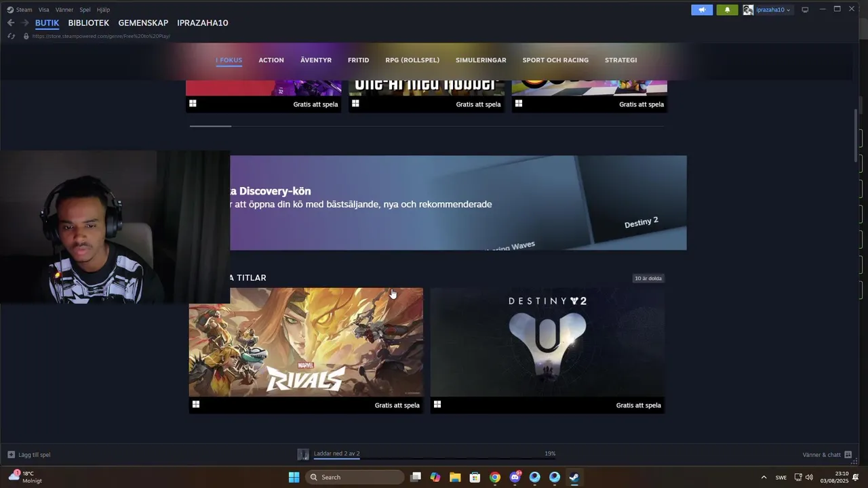Image resolution: width=868 pixels, height=488 pixels.
Task: Click the plus icon next to Lägg till spel
Action: pos(11,455)
